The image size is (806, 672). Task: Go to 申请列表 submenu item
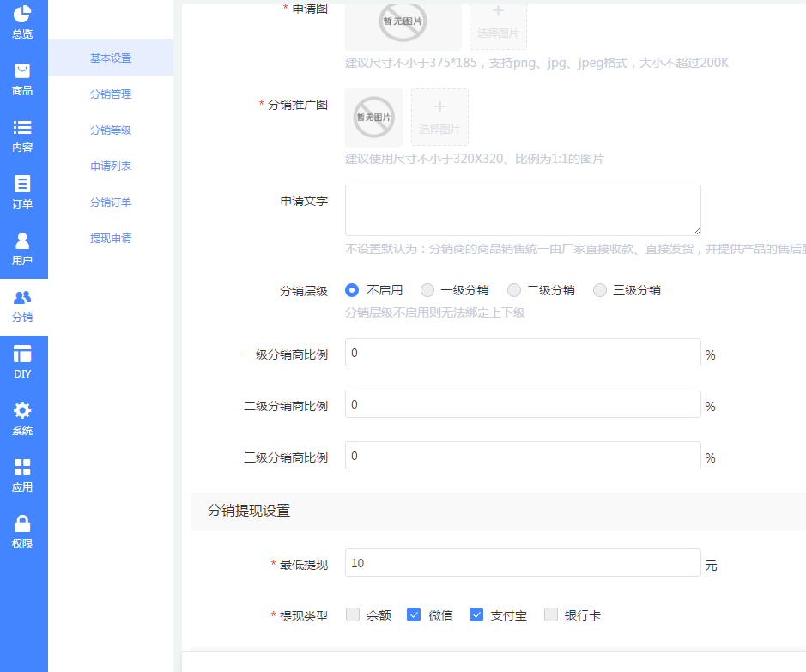coord(111,166)
